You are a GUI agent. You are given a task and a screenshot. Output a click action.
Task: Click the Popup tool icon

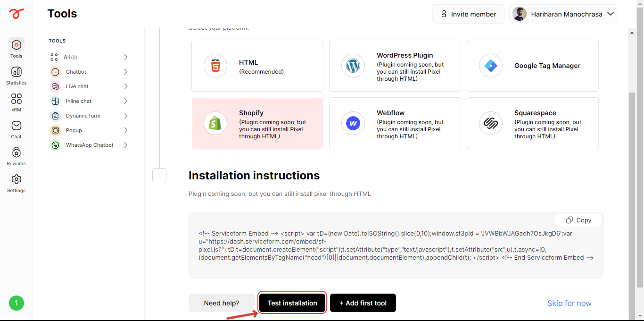tap(56, 130)
